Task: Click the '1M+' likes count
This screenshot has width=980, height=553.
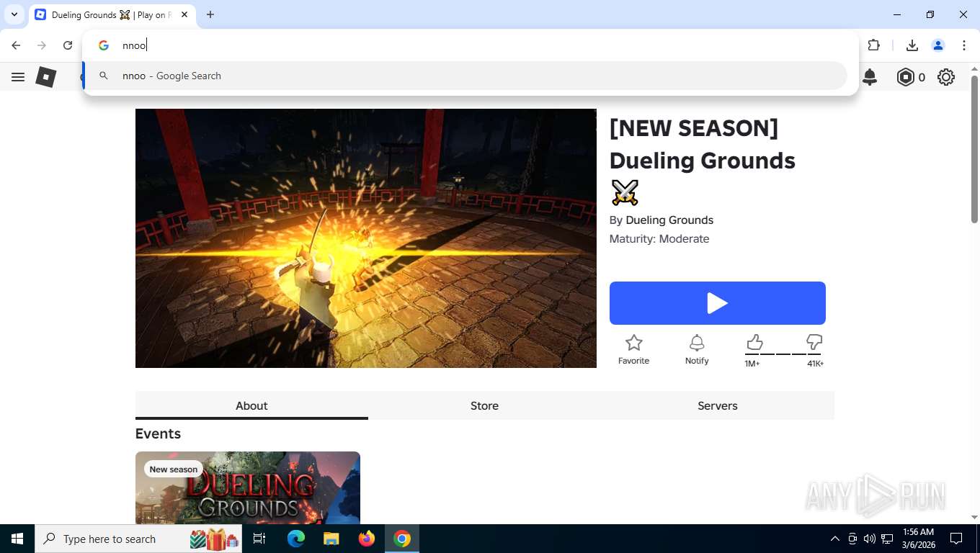Action: [x=752, y=364]
